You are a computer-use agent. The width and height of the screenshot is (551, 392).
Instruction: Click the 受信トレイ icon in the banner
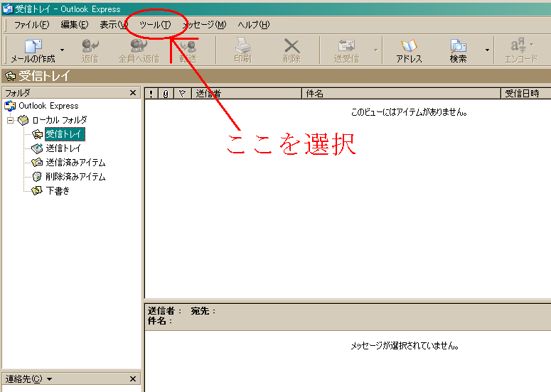(x=10, y=76)
